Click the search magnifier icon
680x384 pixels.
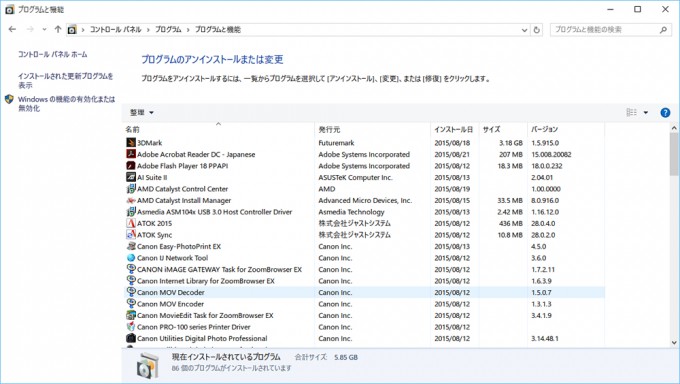click(663, 30)
